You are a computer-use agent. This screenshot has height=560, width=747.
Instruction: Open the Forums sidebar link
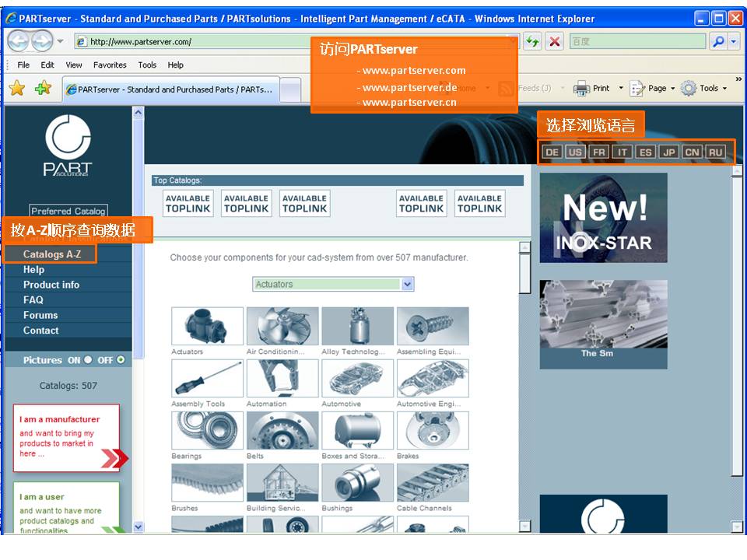click(40, 315)
